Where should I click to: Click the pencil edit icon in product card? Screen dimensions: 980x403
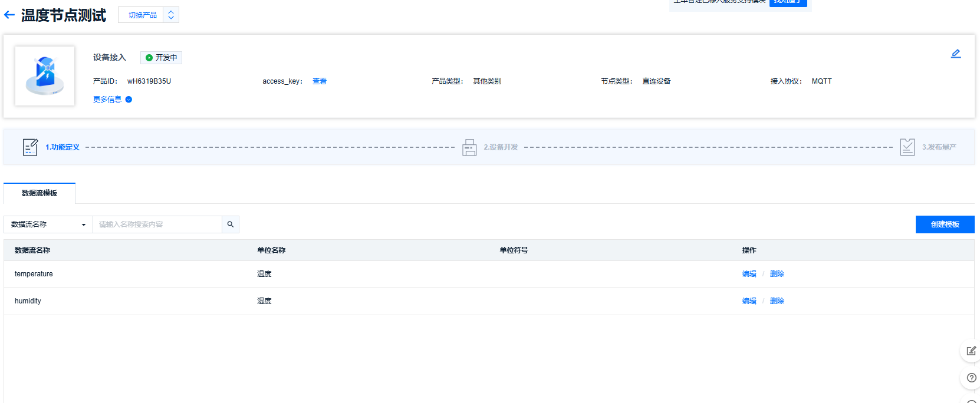pos(956,54)
